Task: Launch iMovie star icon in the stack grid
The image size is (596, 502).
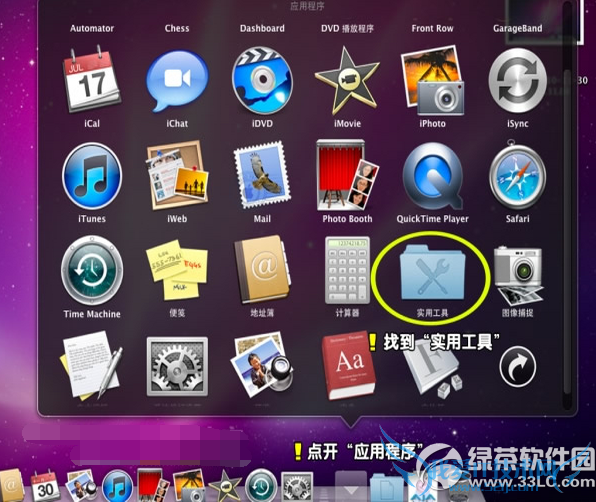Action: [x=347, y=81]
